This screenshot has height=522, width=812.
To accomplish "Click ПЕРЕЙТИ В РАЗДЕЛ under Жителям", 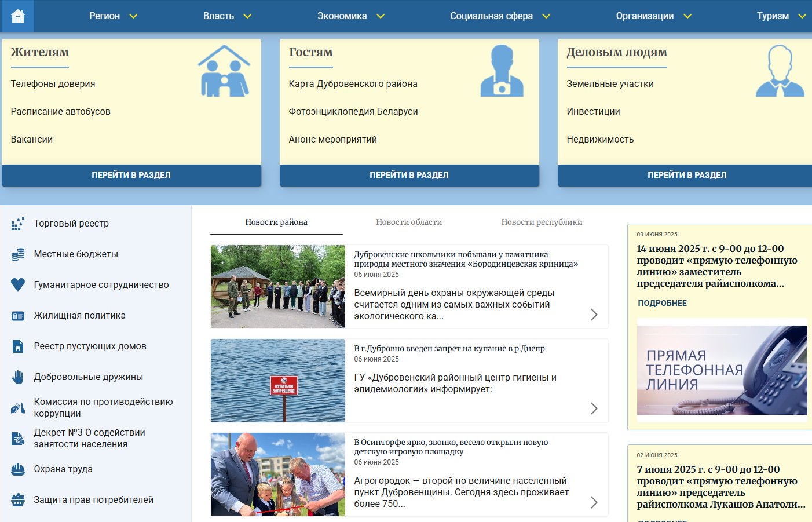I will click(131, 175).
